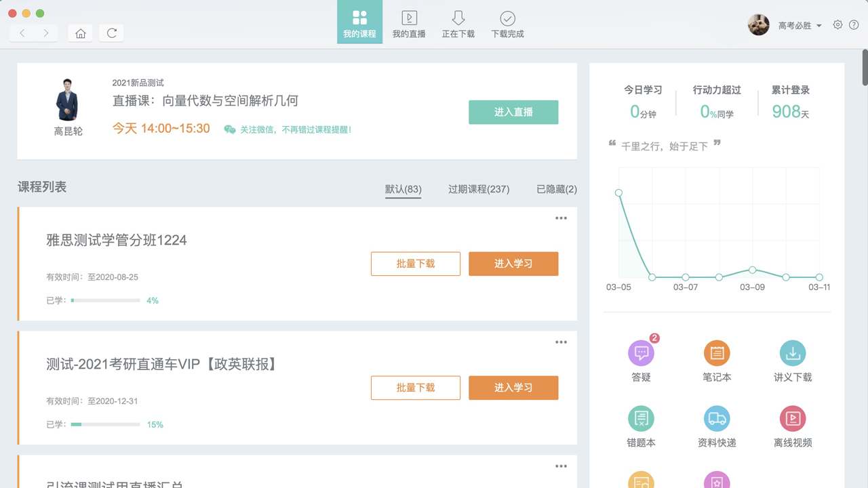
Task: Click the 讲义下载 handout download icon
Action: pyautogui.click(x=792, y=352)
